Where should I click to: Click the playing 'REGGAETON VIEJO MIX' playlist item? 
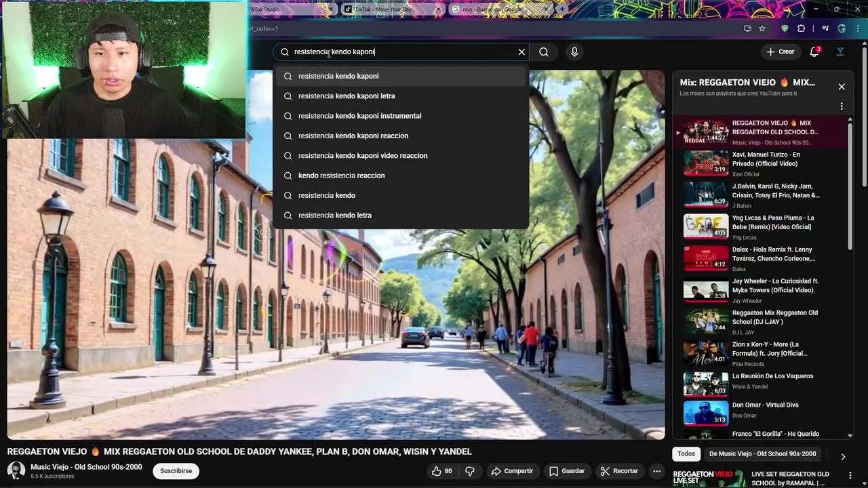point(759,131)
